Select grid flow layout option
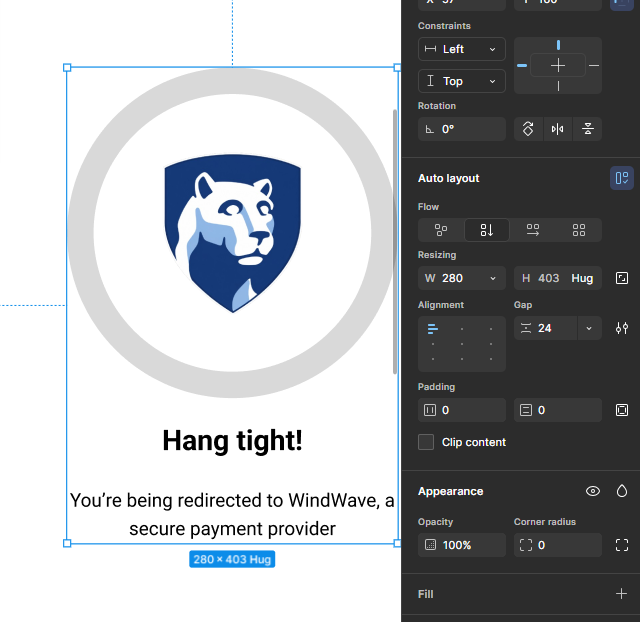Screen dimensions: 640x622 [579, 230]
